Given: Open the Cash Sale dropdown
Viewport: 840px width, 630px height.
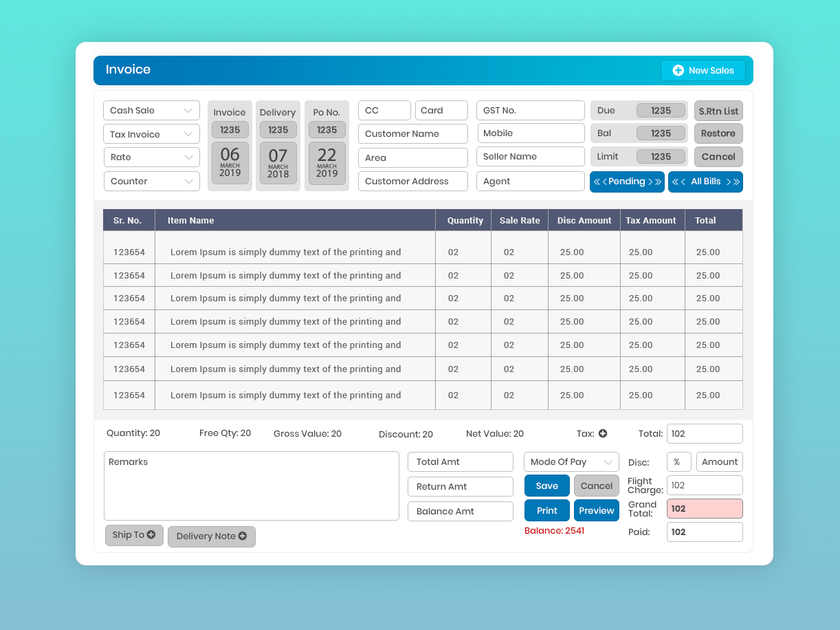Looking at the screenshot, I should click(x=151, y=110).
